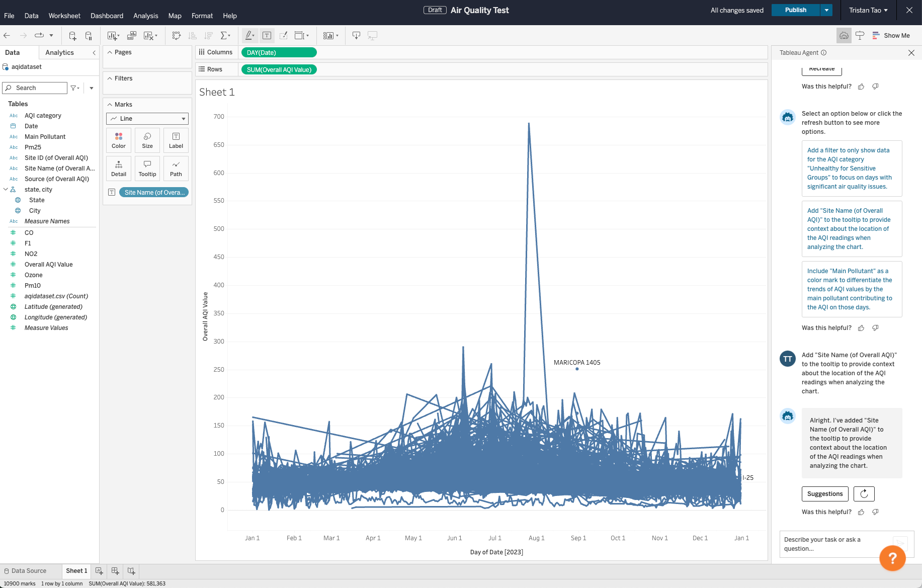The height and width of the screenshot is (588, 922).
Task: Open the Worksheet menu
Action: (64, 16)
